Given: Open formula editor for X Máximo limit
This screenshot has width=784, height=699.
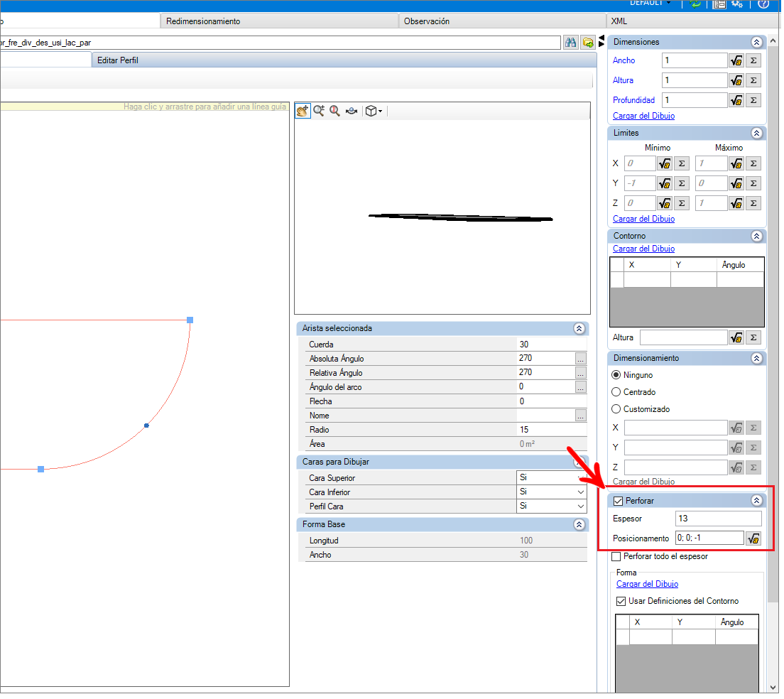Looking at the screenshot, I should pos(738,164).
